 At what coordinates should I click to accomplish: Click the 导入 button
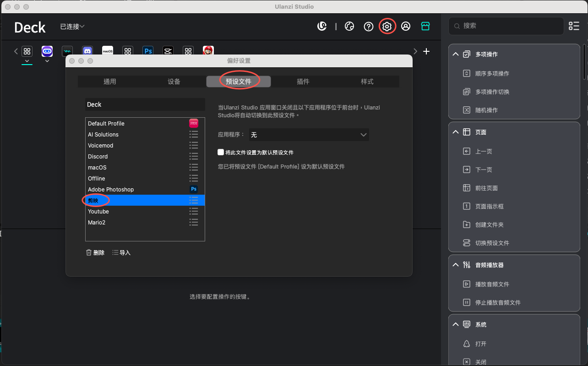(x=121, y=252)
